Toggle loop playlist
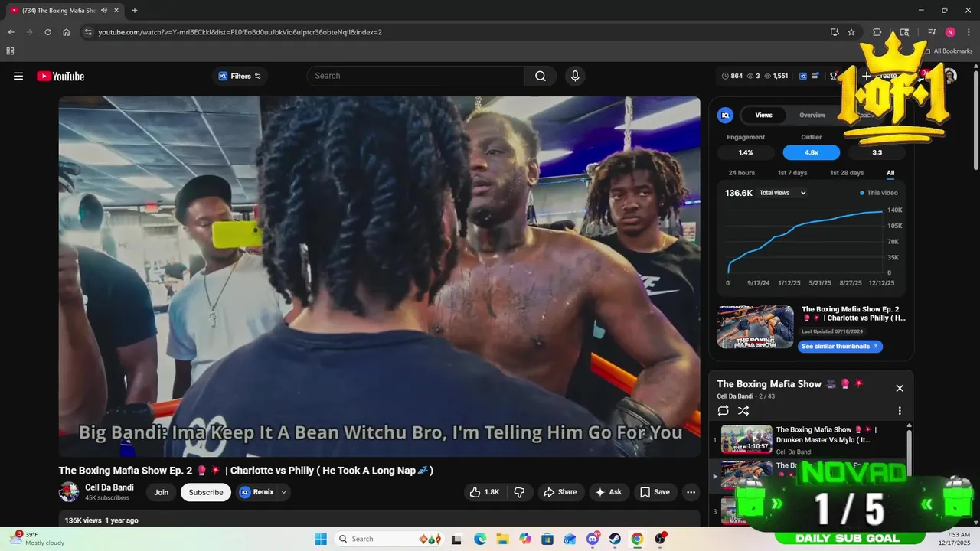The width and height of the screenshot is (980, 551). (x=723, y=411)
